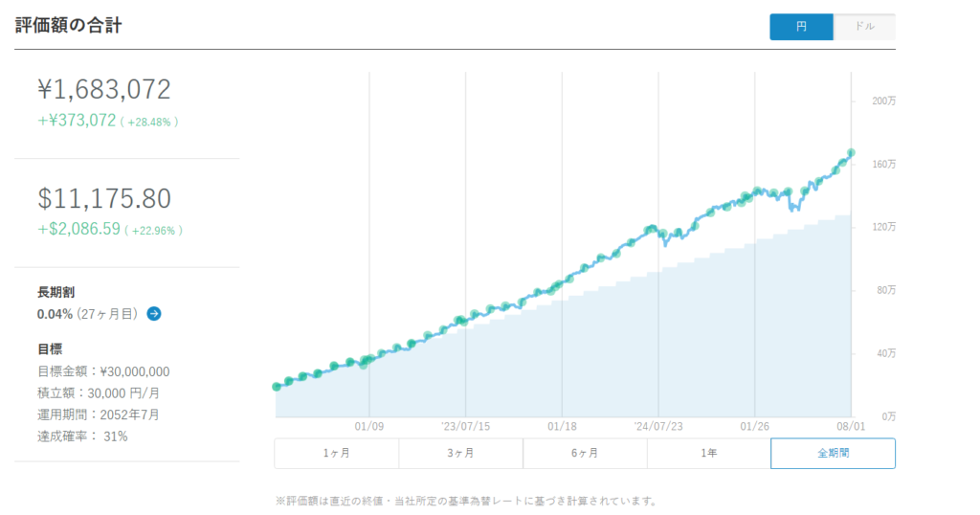Click the latest chart data point

pos(851,152)
